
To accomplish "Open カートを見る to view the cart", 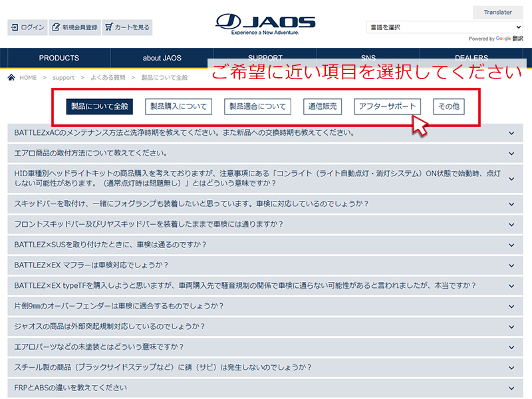I will [x=127, y=27].
